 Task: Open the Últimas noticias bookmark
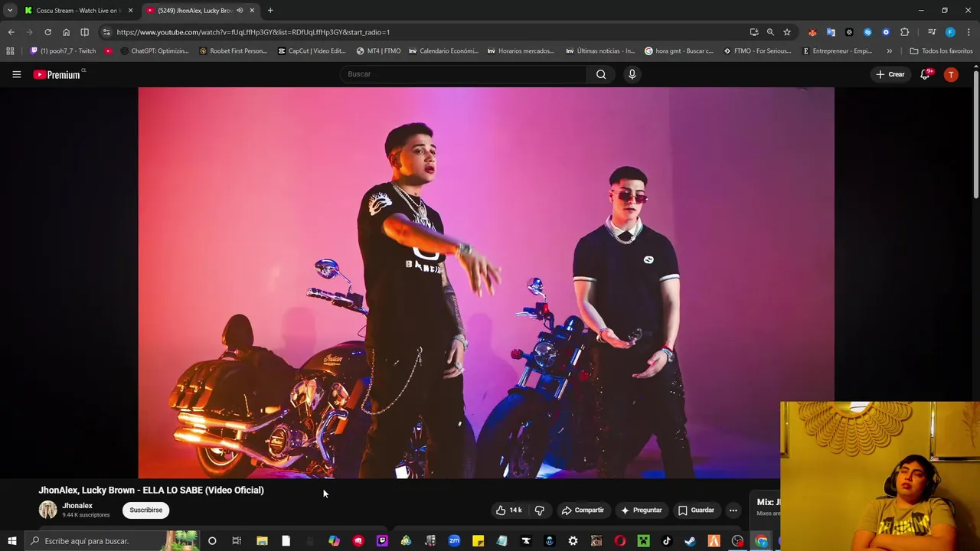tap(600, 51)
